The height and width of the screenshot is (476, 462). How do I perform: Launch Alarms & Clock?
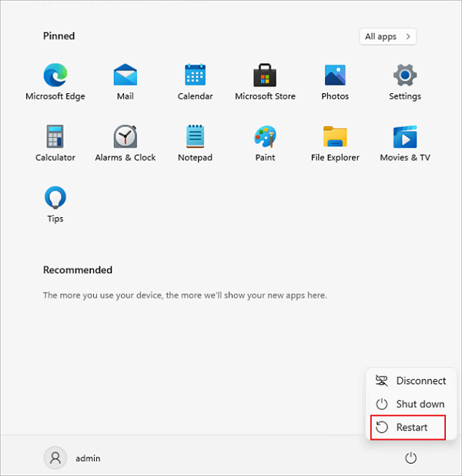point(125,137)
